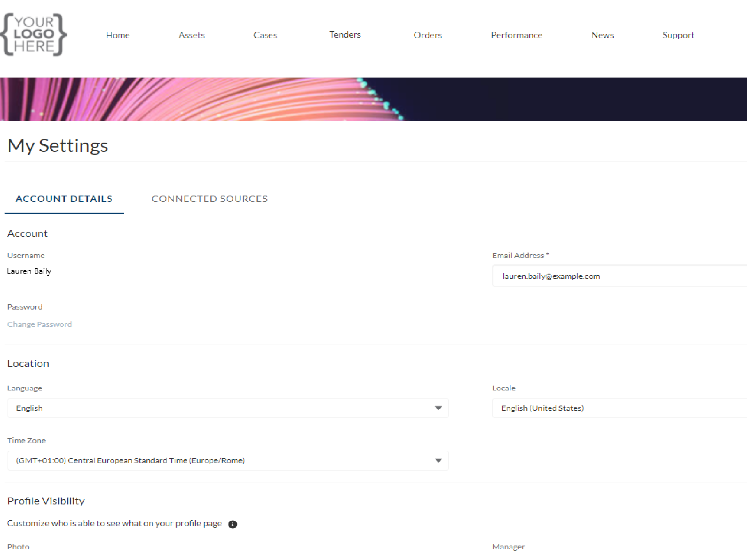This screenshot has height=560, width=747.
Task: Open Performance in top navigation
Action: (x=516, y=35)
